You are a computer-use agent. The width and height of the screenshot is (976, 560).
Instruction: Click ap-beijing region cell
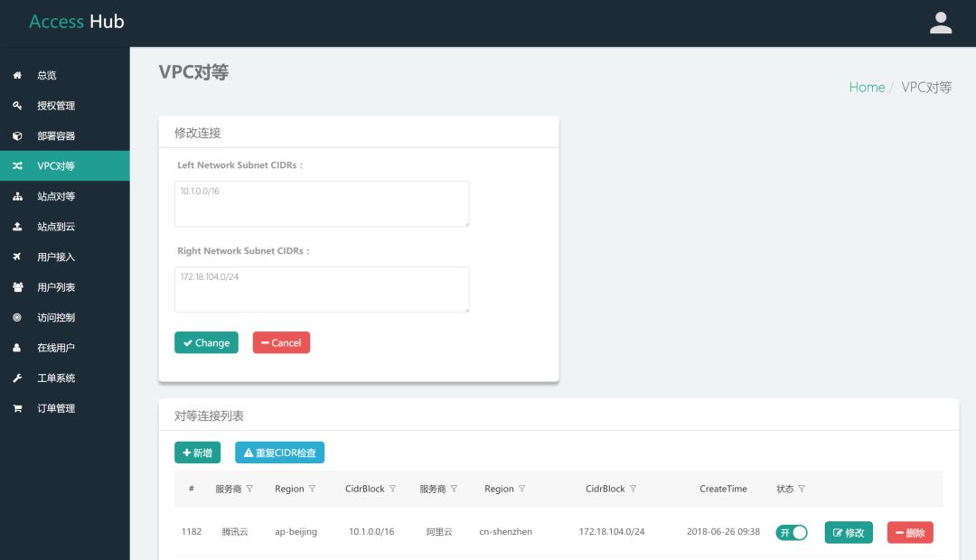tap(296, 532)
